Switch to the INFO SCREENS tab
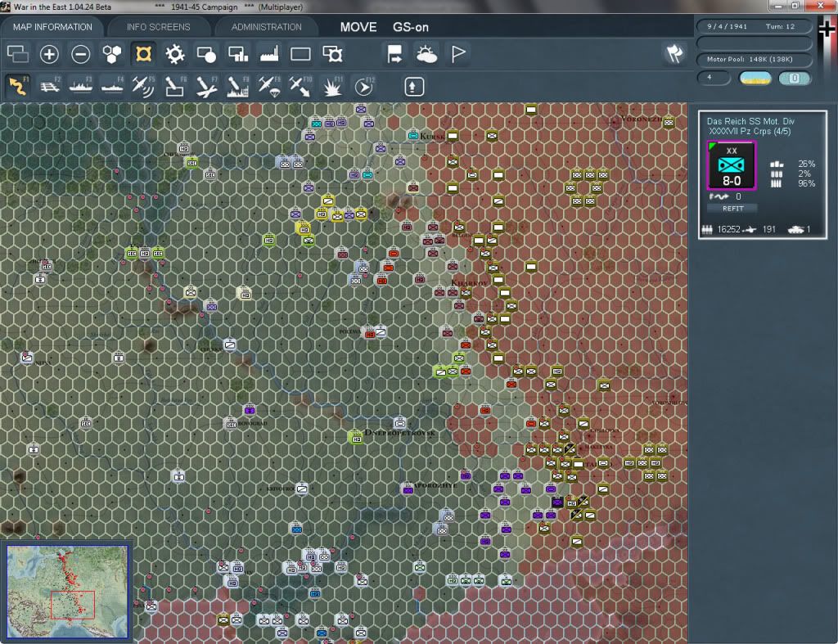 click(158, 27)
